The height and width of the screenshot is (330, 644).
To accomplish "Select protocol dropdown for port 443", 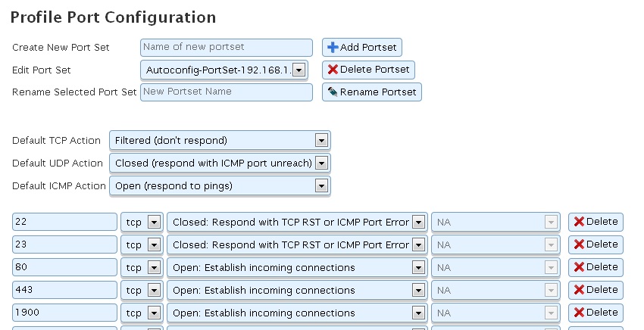I will click(x=142, y=290).
